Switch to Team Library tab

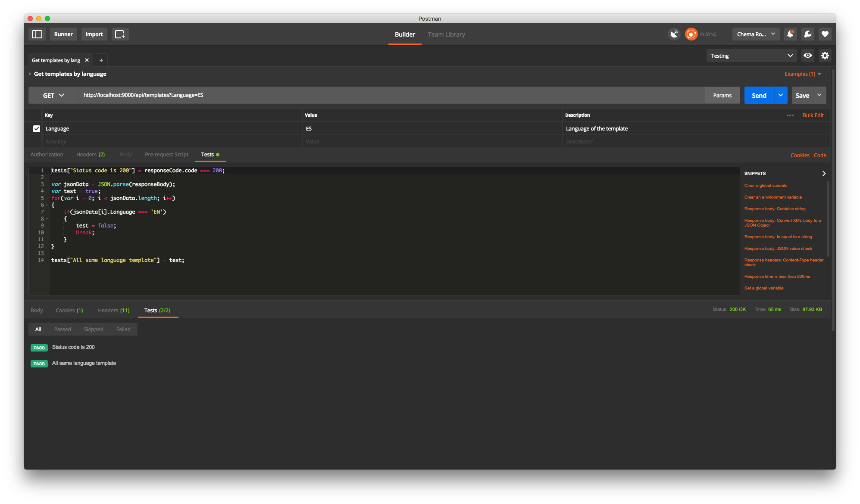pyautogui.click(x=446, y=34)
